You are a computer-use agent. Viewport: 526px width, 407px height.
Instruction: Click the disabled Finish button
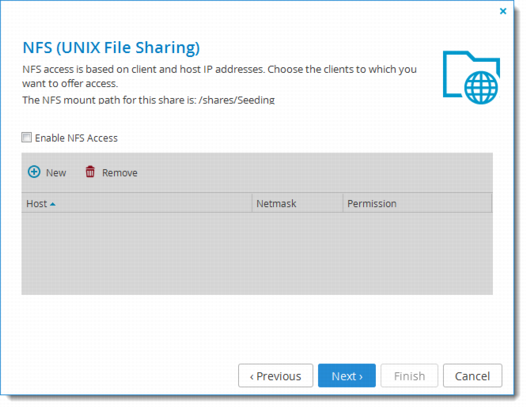409,375
